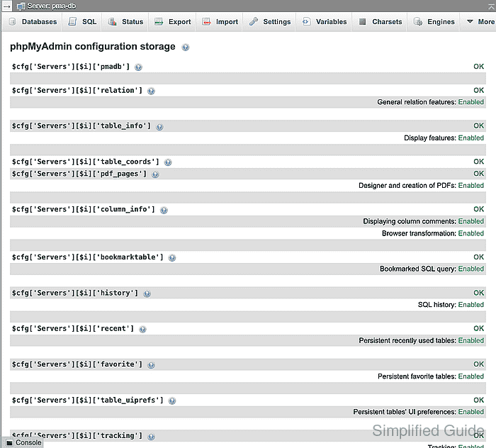Switch to the SQL tab
The image size is (496, 448).
82,22
